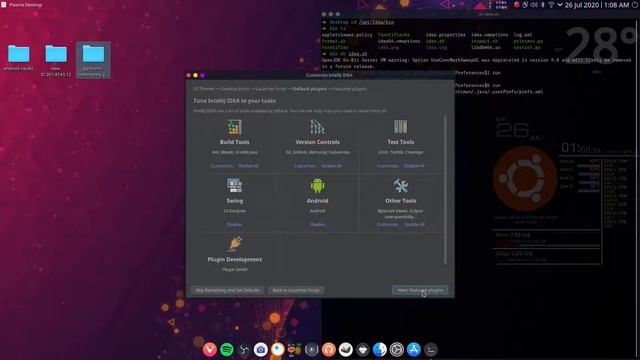This screenshot has height=360, width=640.
Task: Expand hidden system tray icons arrow
Action: click(560, 5)
